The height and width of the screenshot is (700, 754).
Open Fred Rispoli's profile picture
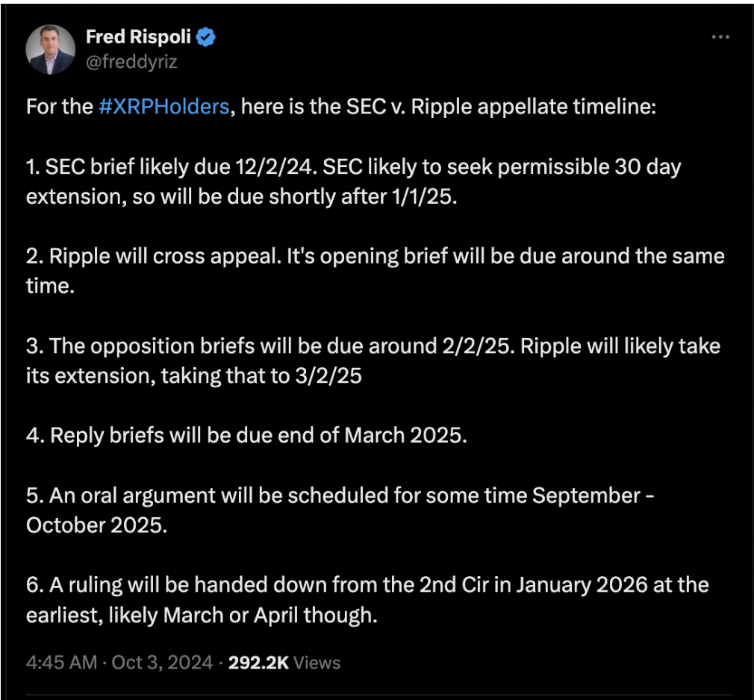51,49
